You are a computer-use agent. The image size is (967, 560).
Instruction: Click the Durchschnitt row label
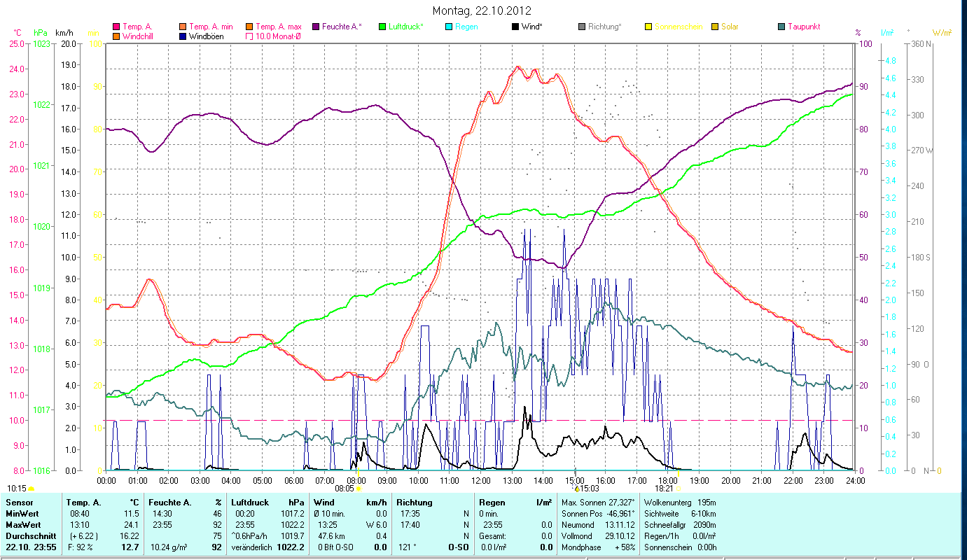[29, 535]
